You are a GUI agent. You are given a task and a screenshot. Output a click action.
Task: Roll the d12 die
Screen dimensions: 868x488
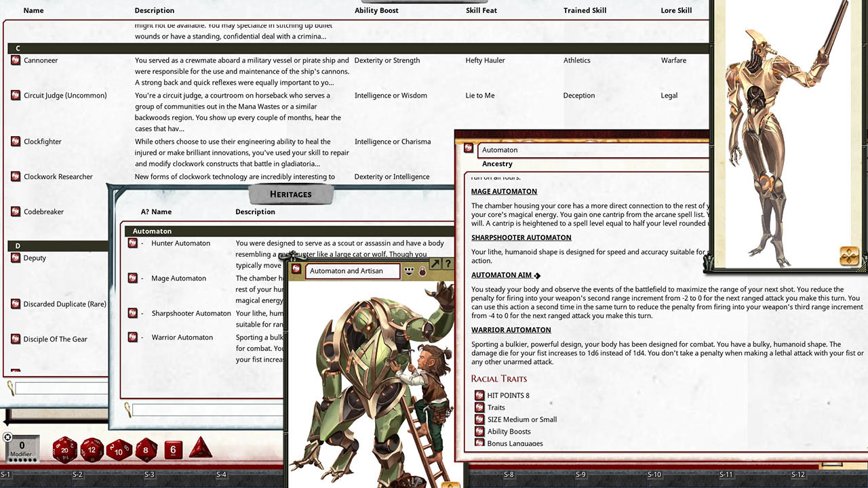[92, 449]
